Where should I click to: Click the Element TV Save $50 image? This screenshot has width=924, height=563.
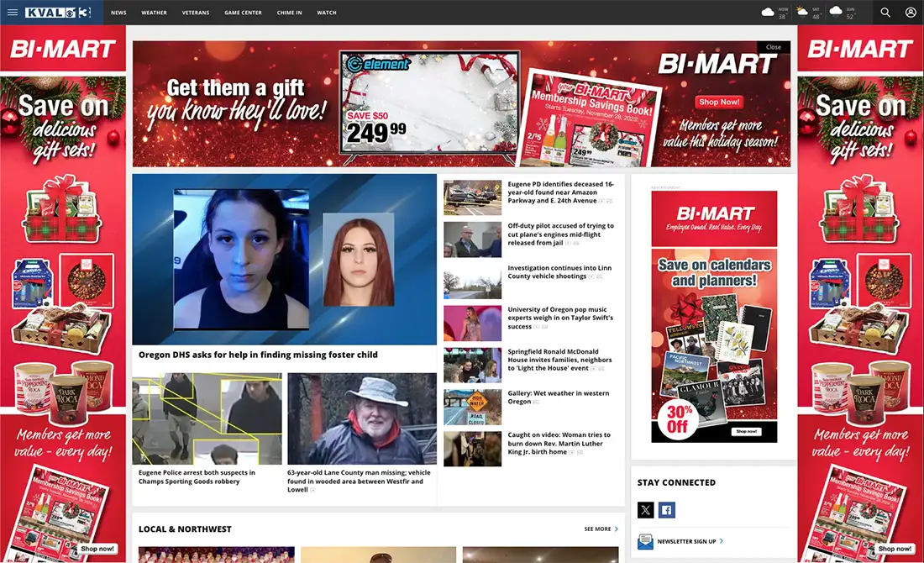(x=430, y=106)
